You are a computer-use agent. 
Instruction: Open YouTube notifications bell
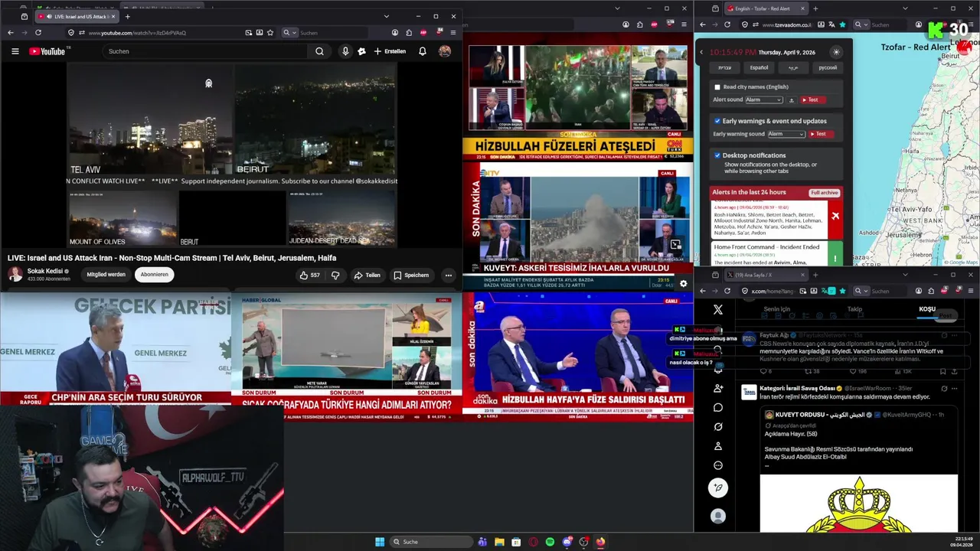tap(422, 51)
